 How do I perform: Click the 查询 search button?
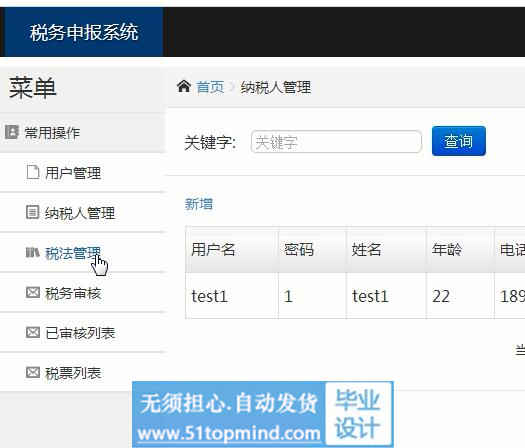pyautogui.click(x=458, y=141)
